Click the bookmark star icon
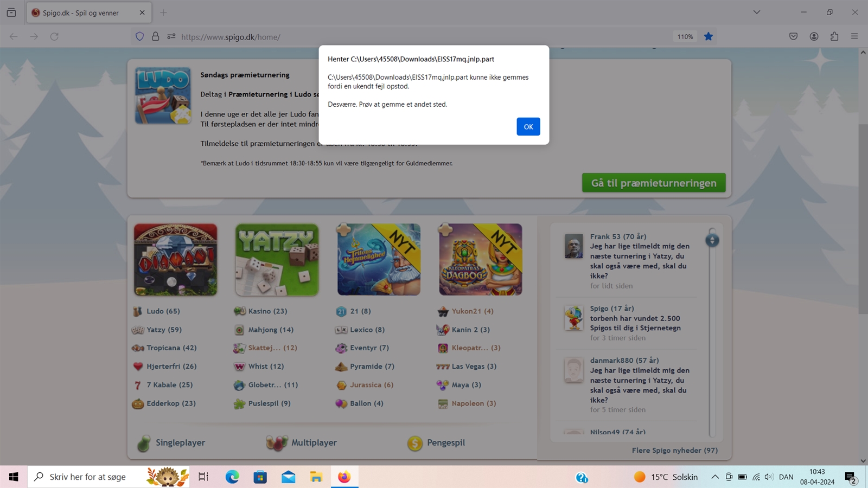 coord(708,37)
